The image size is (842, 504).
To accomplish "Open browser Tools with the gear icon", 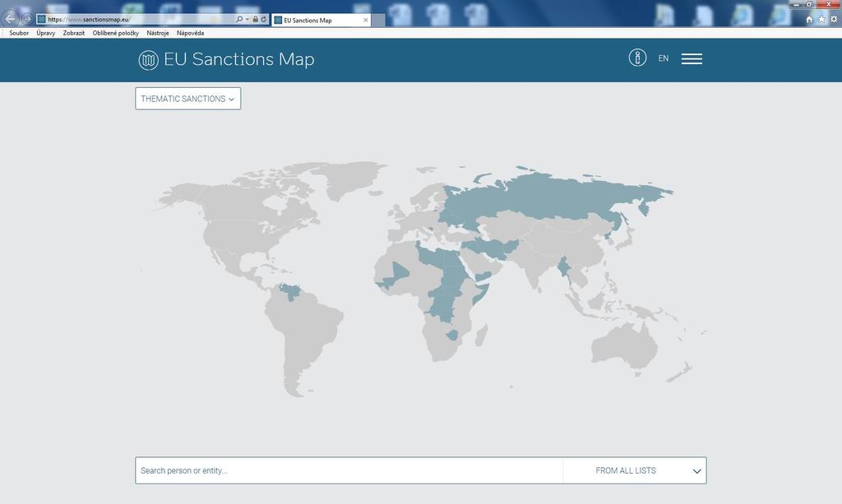I will click(x=834, y=20).
